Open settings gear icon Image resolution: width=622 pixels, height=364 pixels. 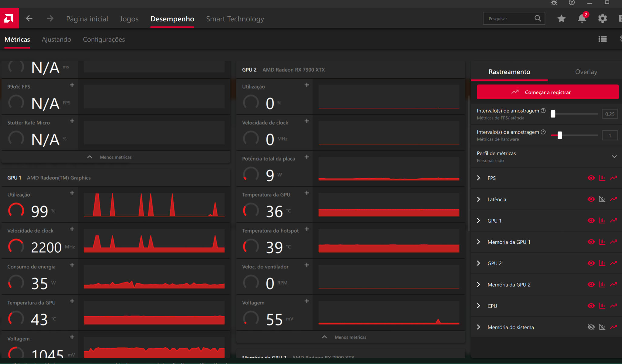pyautogui.click(x=603, y=19)
